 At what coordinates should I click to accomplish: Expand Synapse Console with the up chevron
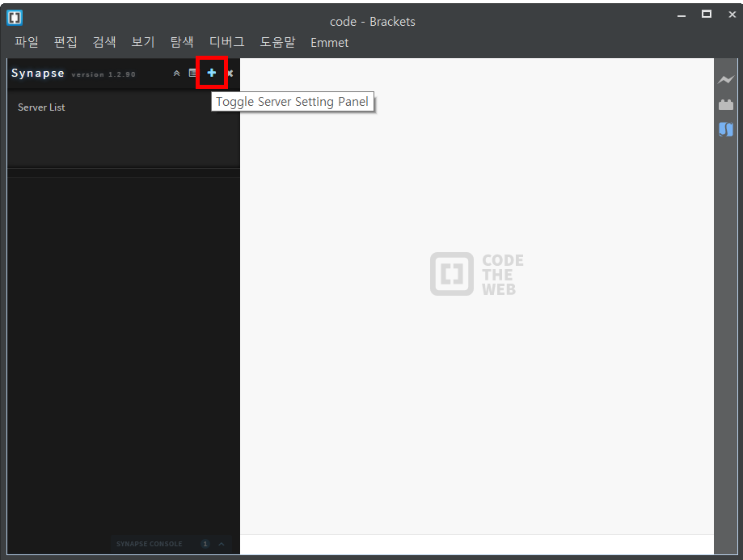click(x=222, y=544)
